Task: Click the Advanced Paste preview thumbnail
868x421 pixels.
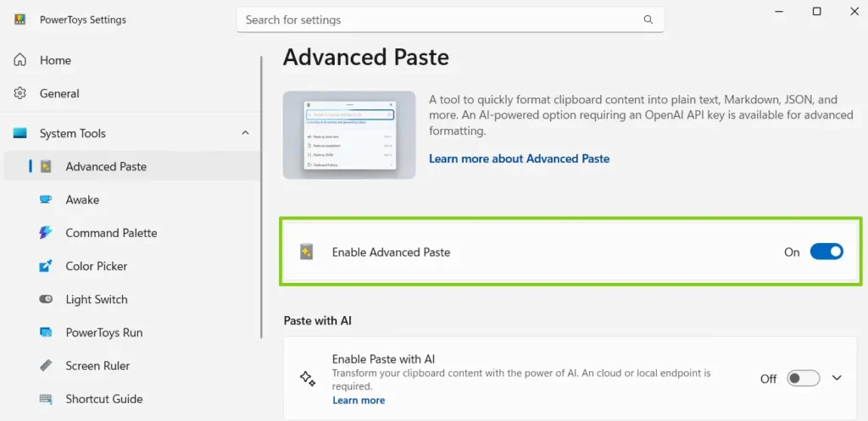Action: pos(349,135)
